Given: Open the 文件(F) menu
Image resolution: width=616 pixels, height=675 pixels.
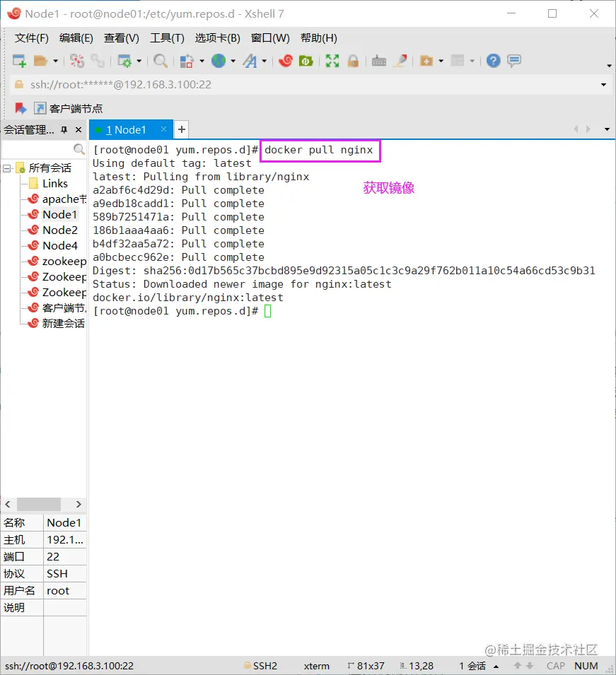Looking at the screenshot, I should (x=31, y=38).
